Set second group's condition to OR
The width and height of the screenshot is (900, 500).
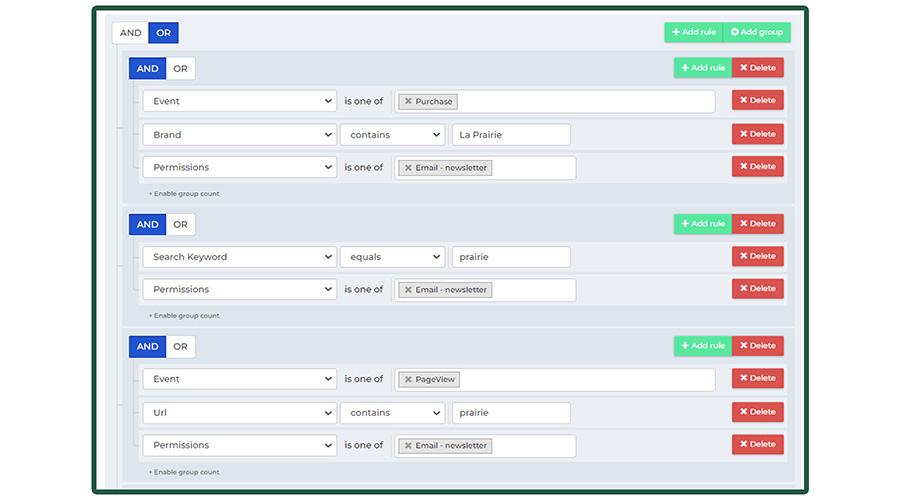tap(180, 224)
